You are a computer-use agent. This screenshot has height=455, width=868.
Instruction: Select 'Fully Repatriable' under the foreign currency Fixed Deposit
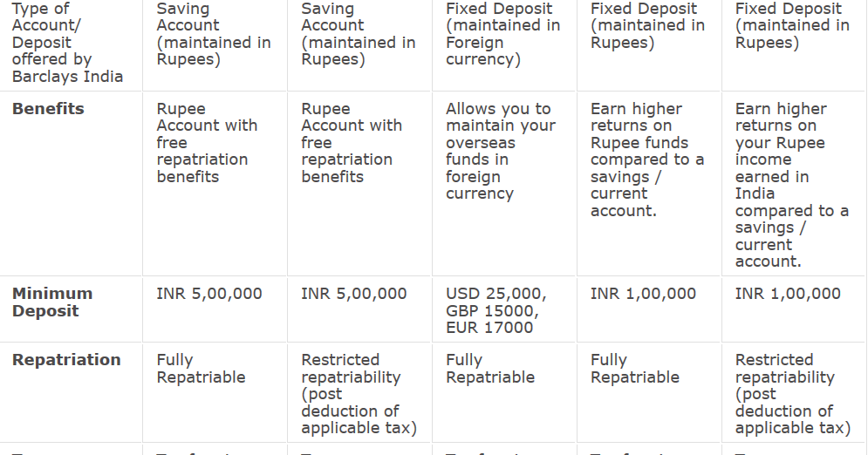click(489, 369)
